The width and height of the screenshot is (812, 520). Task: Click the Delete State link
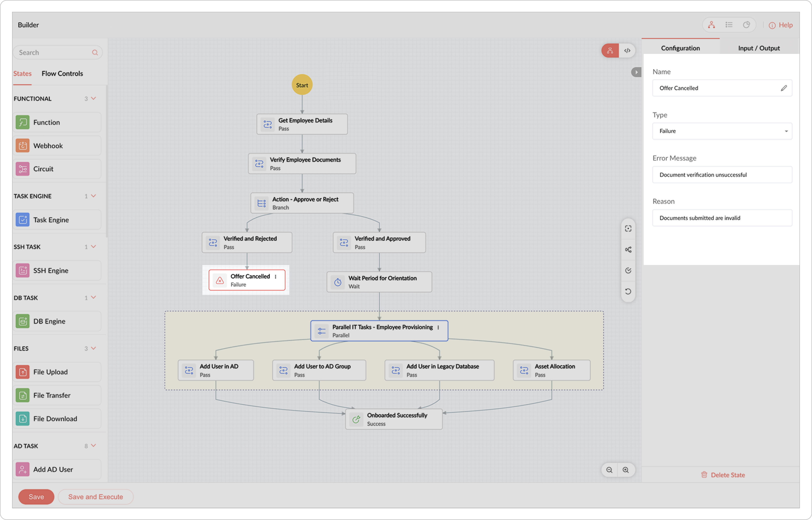pos(723,475)
